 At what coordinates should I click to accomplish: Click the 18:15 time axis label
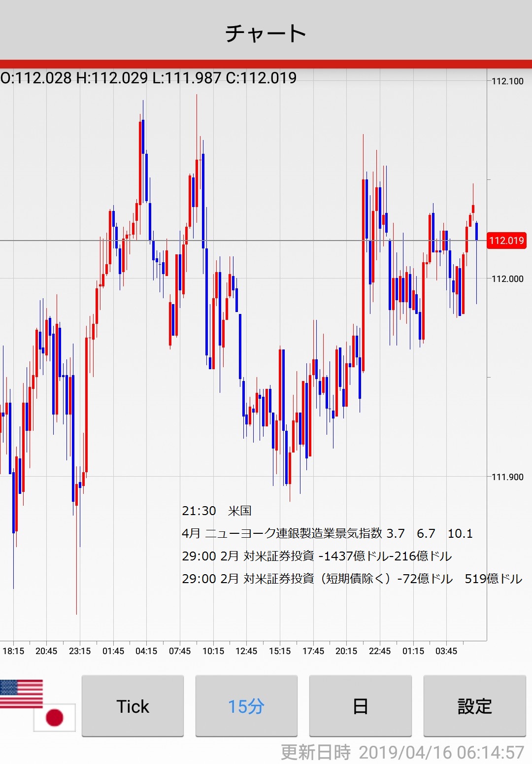(13, 651)
